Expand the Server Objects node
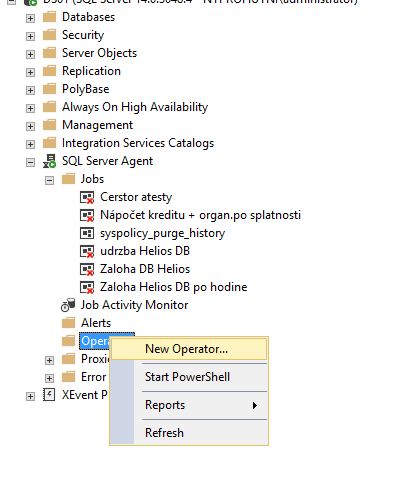The width and height of the screenshot is (406, 482). pos(30,54)
